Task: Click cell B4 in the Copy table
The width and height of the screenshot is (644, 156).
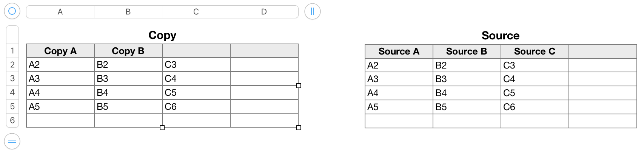Action: coord(128,93)
